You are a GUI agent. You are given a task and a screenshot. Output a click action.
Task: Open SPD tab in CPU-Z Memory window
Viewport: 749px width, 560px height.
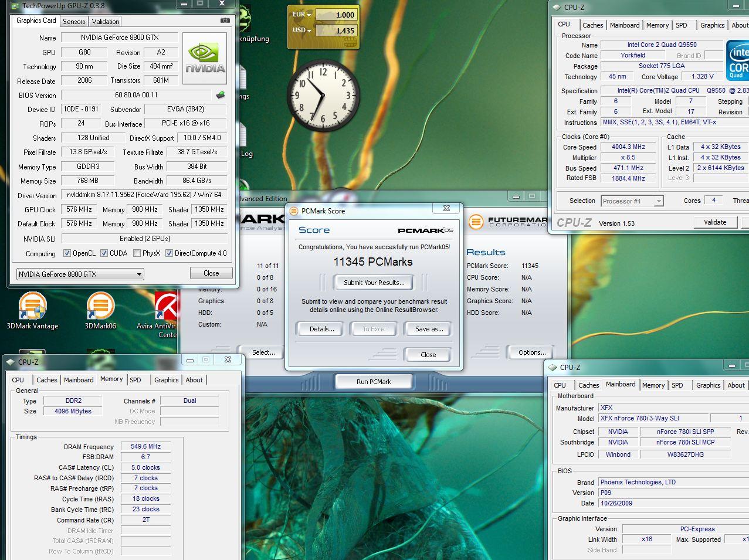pyautogui.click(x=135, y=380)
